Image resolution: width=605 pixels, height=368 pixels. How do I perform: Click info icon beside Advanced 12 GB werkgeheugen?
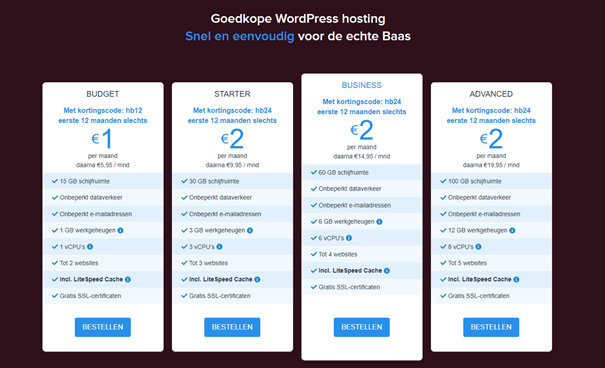512,230
